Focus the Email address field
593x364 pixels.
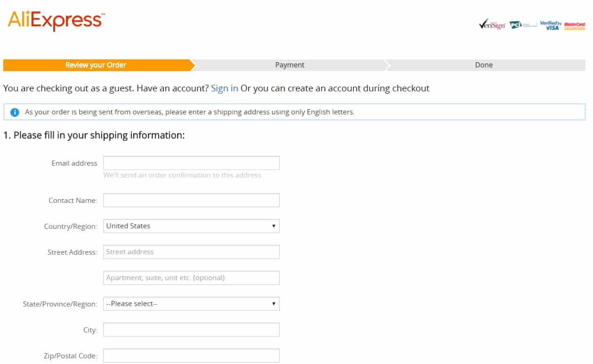(191, 163)
